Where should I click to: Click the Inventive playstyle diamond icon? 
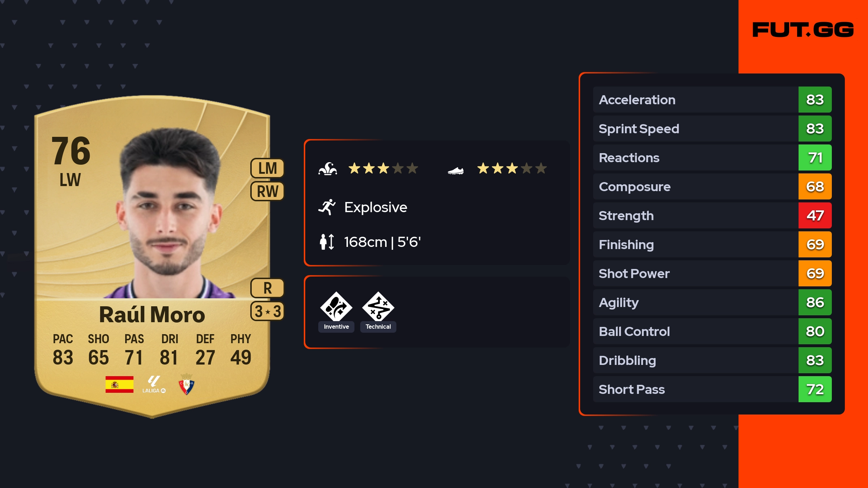click(x=336, y=306)
